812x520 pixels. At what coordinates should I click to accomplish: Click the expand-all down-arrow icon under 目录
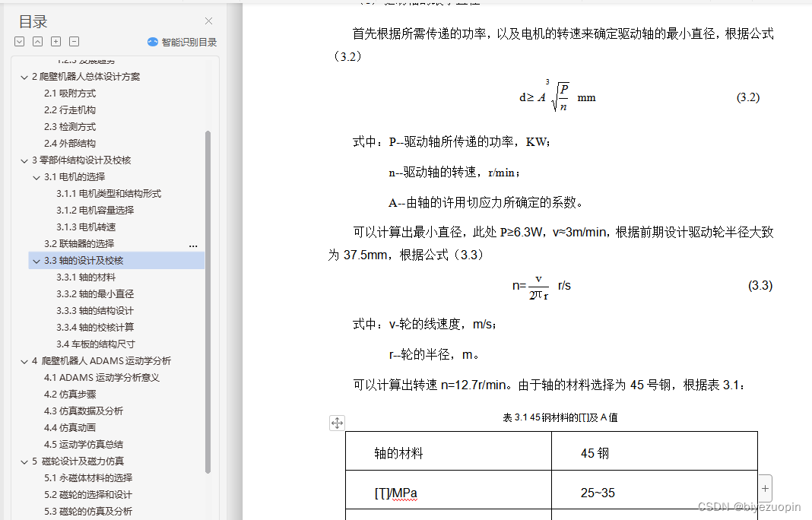point(20,42)
